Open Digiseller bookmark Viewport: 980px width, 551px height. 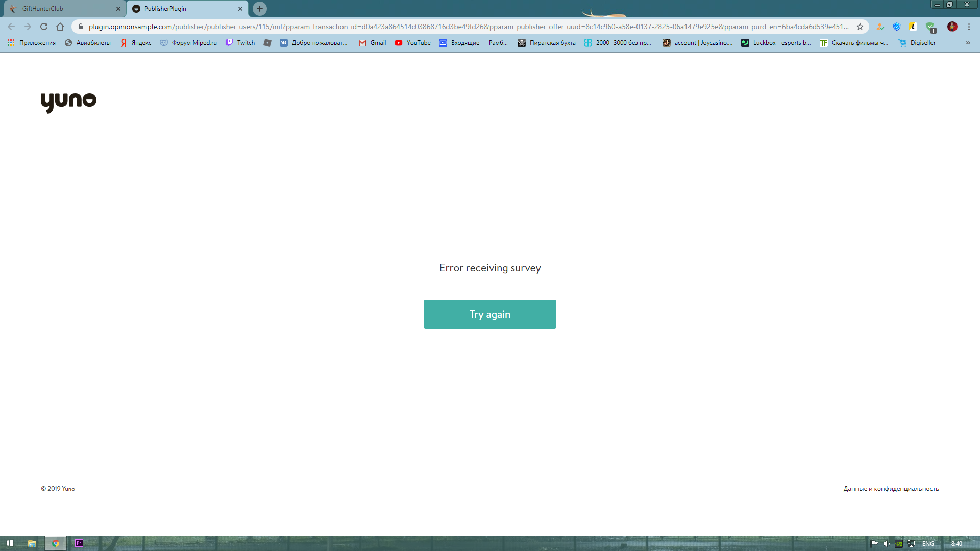(917, 43)
